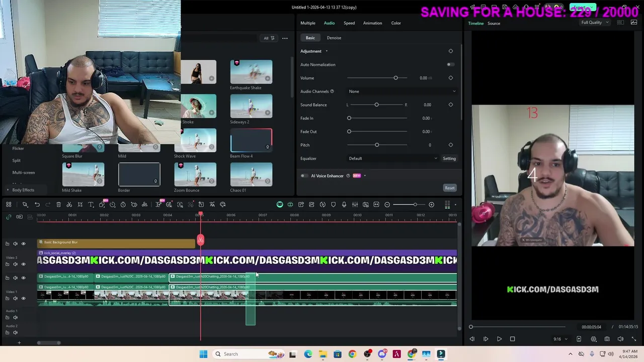Image resolution: width=644 pixels, height=362 pixels.
Task: Select the Split effects category
Action: point(17,160)
